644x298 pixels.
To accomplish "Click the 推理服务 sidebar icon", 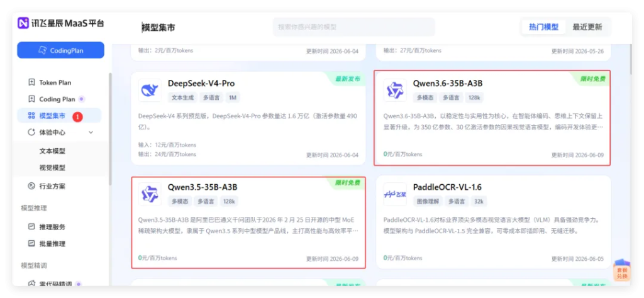I will click(31, 226).
